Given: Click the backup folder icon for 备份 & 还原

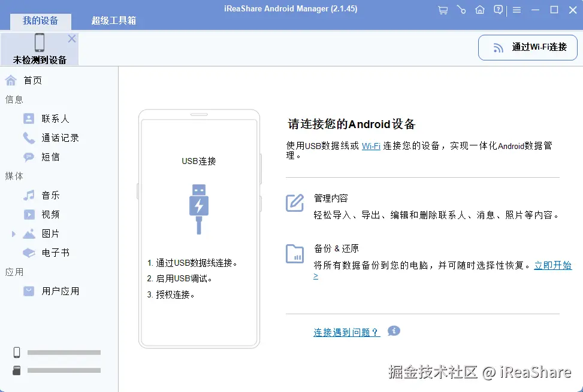Looking at the screenshot, I should [295, 254].
